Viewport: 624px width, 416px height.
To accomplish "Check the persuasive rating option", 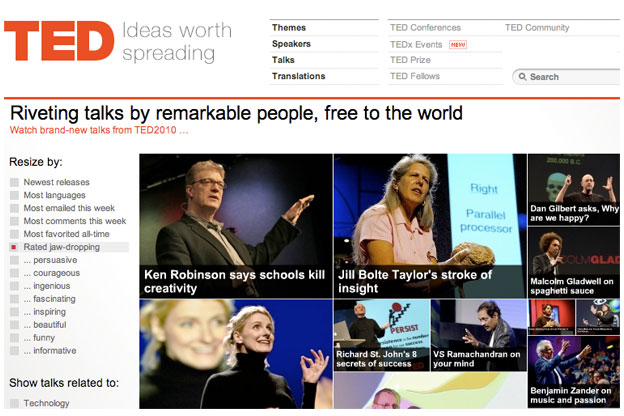I will [x=14, y=260].
